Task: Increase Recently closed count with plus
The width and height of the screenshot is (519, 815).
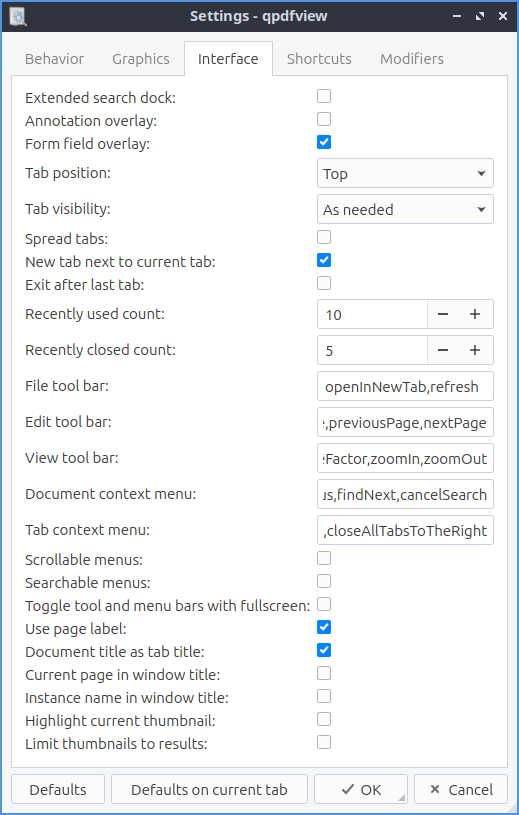Action: (475, 350)
